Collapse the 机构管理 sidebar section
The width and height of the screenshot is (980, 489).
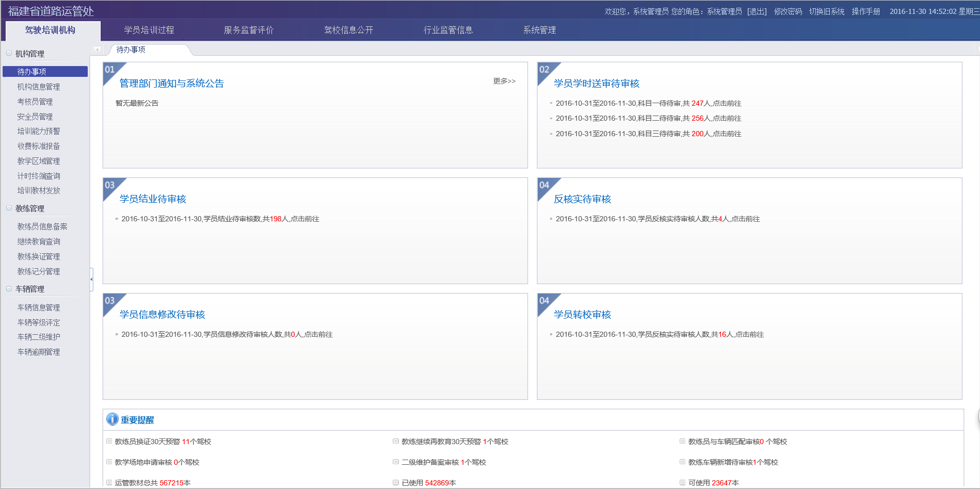(x=9, y=54)
